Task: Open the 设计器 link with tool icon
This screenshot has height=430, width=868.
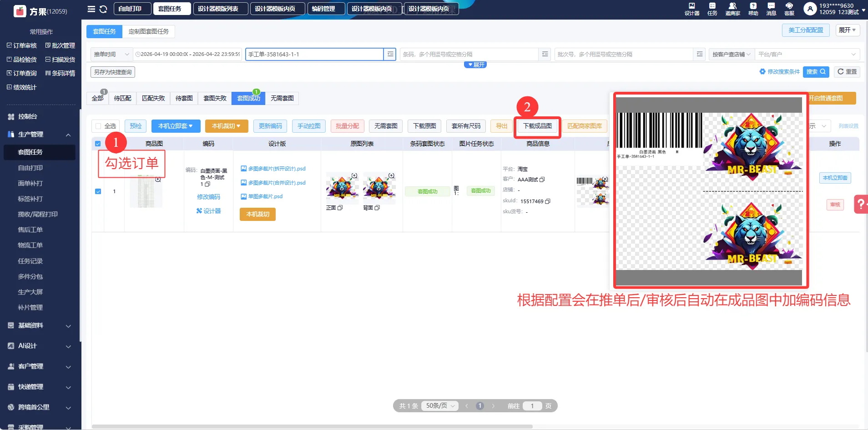Action: pyautogui.click(x=208, y=211)
